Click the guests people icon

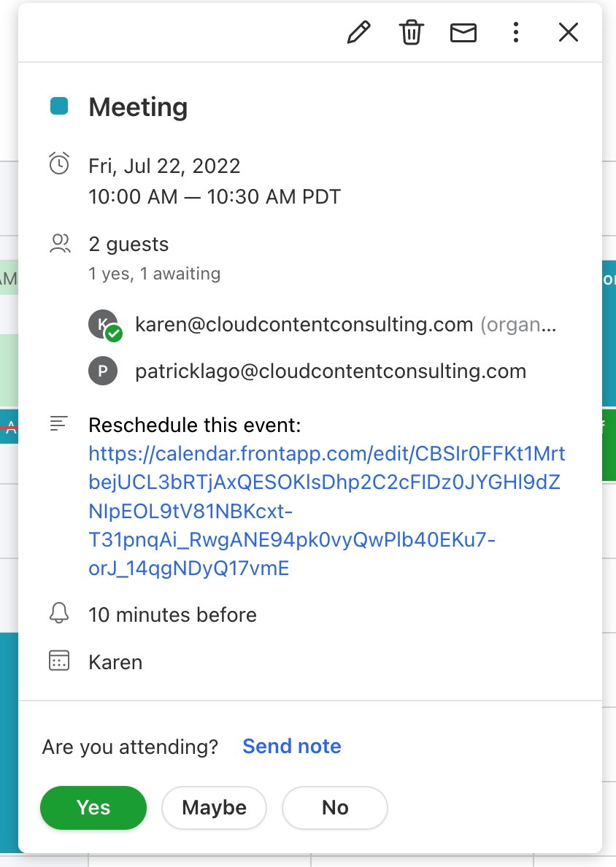[x=60, y=244]
